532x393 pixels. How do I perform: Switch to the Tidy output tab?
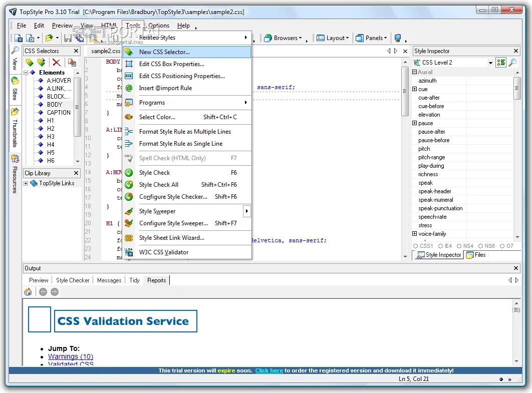pos(134,280)
